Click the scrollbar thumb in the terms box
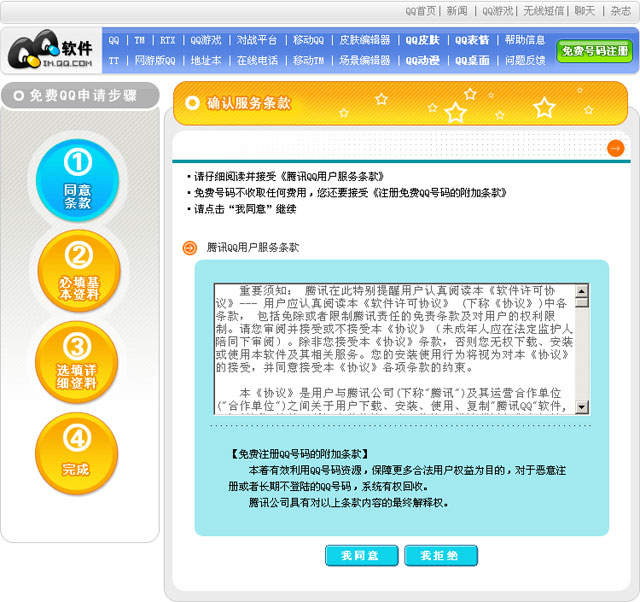 582,302
